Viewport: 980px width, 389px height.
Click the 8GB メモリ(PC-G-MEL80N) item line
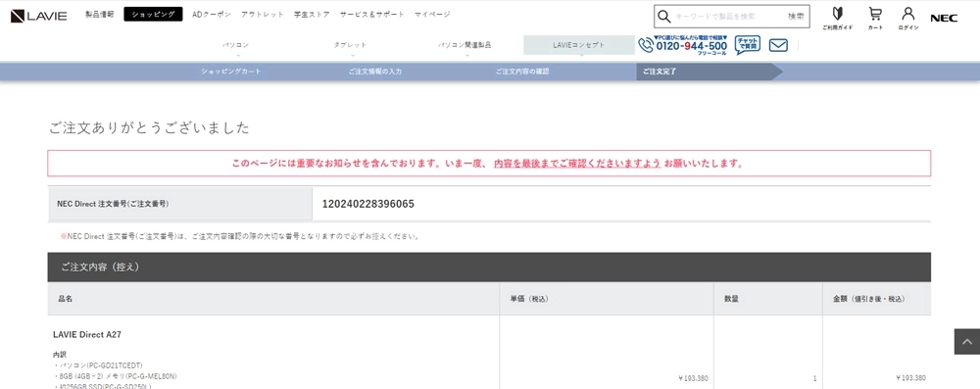pos(116,376)
